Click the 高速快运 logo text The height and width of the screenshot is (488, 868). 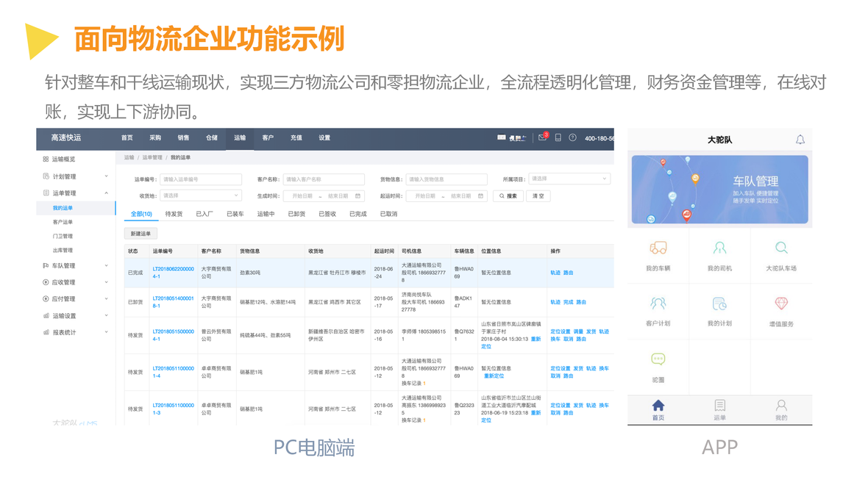66,137
